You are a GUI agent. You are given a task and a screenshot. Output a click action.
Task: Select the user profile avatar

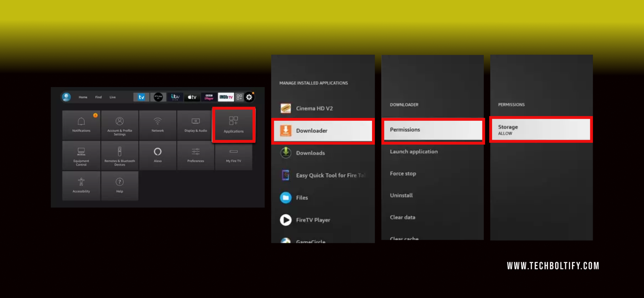(66, 97)
